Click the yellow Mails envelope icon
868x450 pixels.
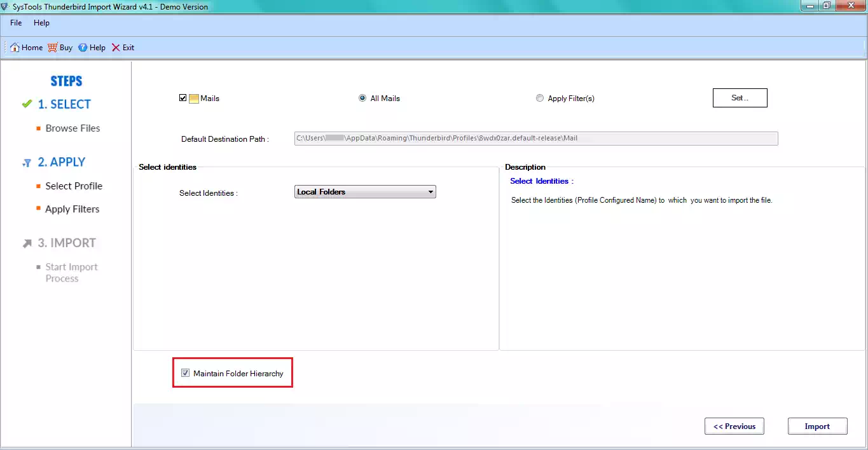(x=194, y=99)
